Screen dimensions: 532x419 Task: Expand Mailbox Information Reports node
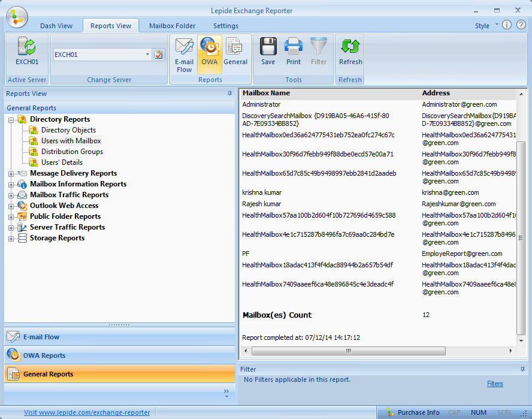[x=11, y=185]
